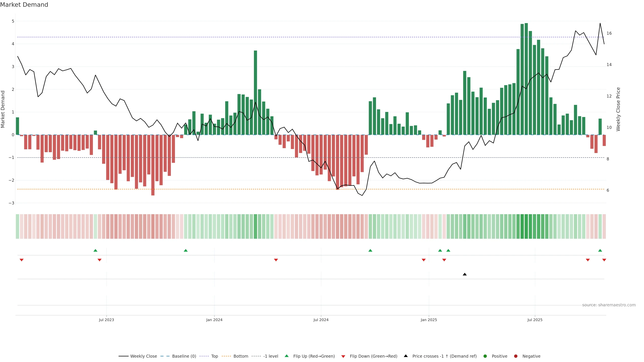Click the black Price crosses -1 legend triangle
Screen dimensions: 644x362
tap(406, 356)
